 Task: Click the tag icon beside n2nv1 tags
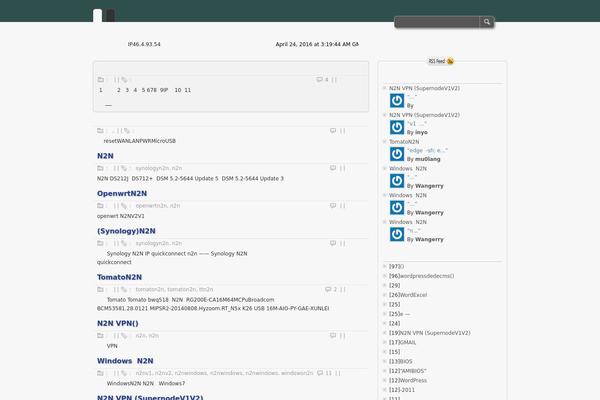tap(124, 373)
